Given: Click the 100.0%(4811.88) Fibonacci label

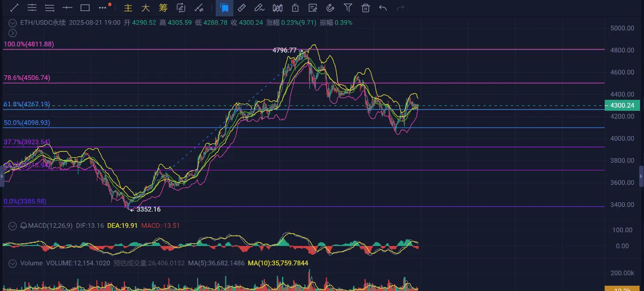Looking at the screenshot, I should click(x=29, y=44).
